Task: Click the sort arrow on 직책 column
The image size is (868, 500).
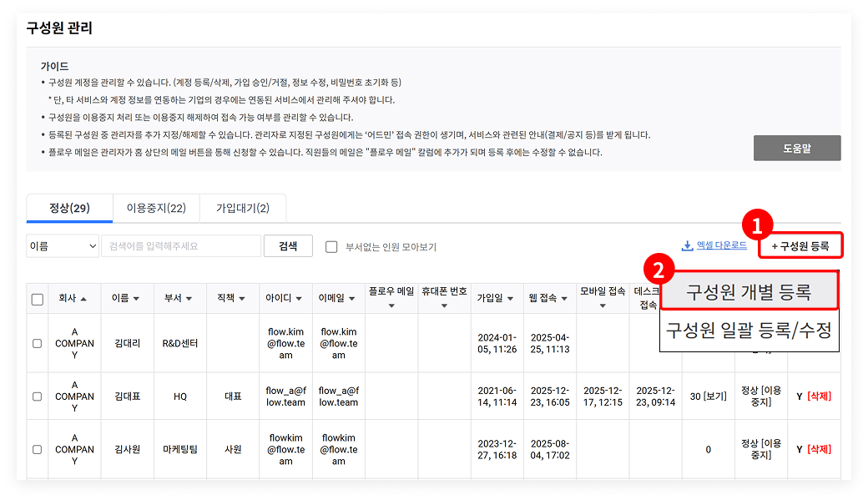Action: click(x=242, y=298)
